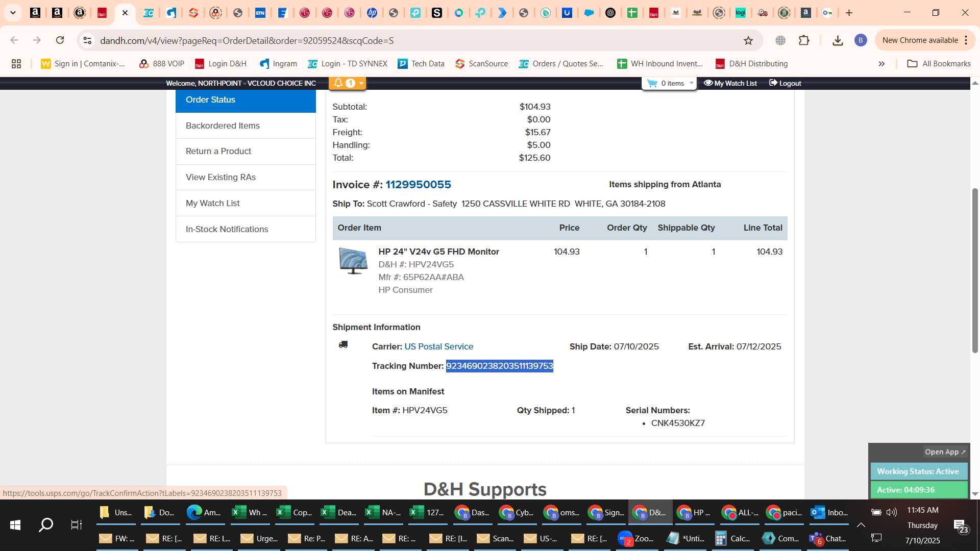Click the Logout link

tap(785, 83)
